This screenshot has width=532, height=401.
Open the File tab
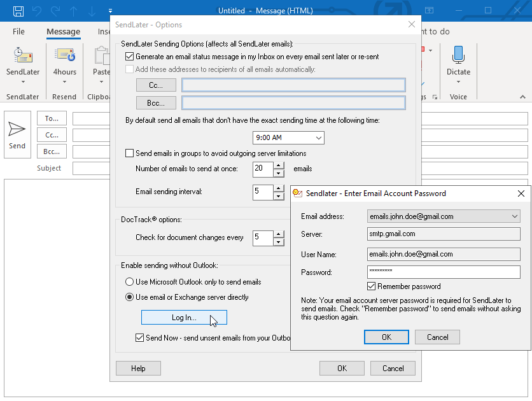18,32
